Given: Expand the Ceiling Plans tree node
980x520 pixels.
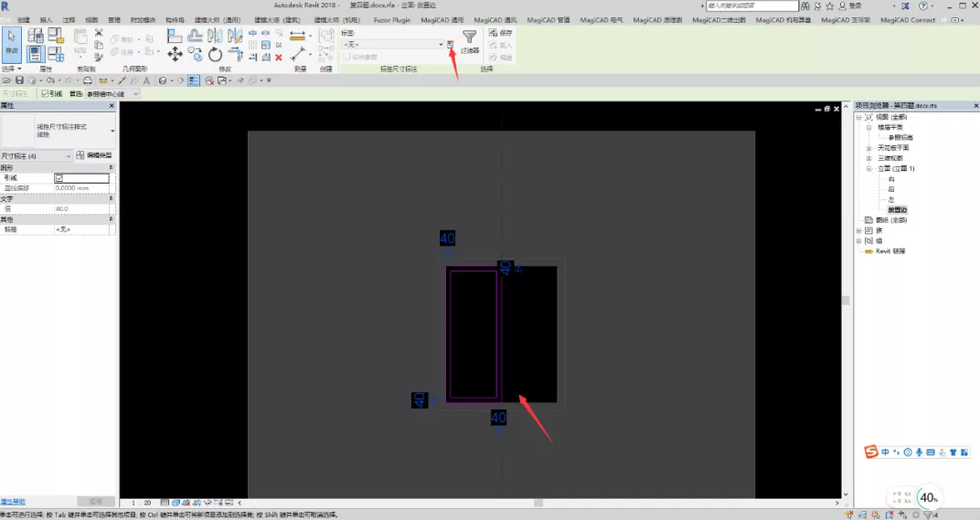Looking at the screenshot, I should (868, 148).
